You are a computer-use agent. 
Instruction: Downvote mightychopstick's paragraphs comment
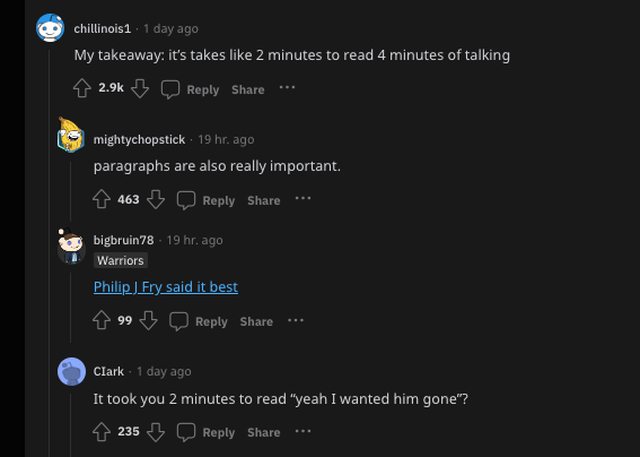click(155, 200)
